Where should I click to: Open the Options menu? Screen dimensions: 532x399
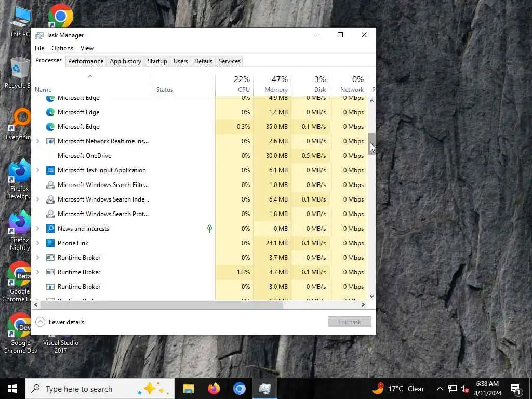pos(62,48)
